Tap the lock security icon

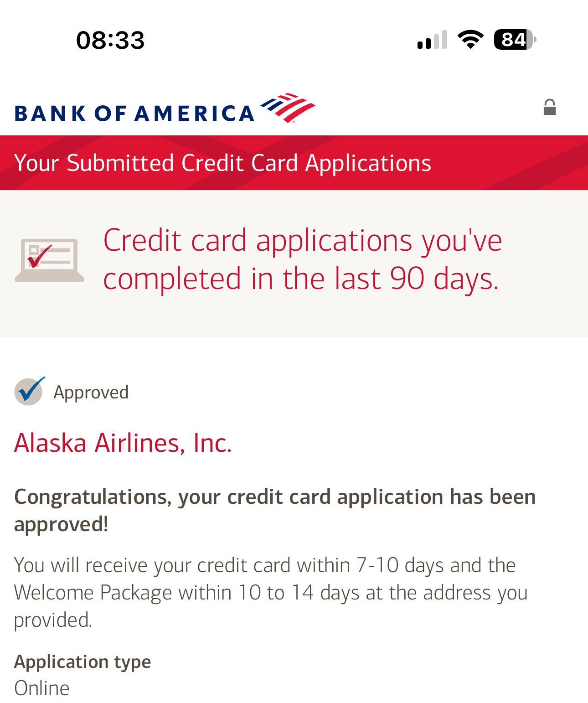tap(549, 108)
